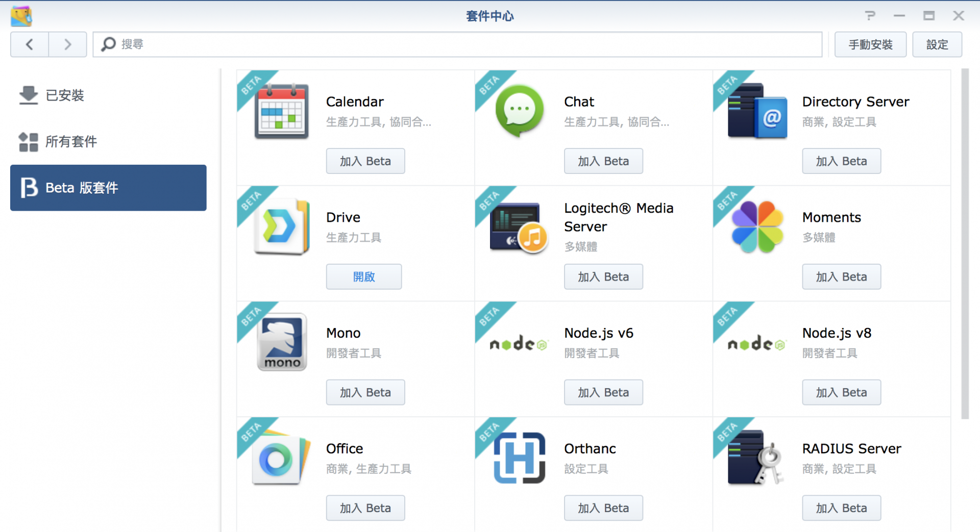The width and height of the screenshot is (980, 532).
Task: Click the vertical scrollbar on the right
Action: click(x=964, y=244)
